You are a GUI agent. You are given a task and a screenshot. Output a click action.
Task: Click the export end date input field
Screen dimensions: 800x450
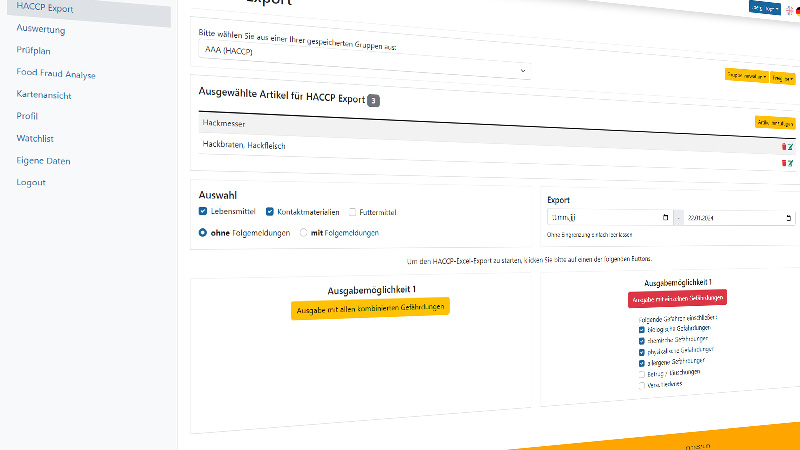[739, 218]
